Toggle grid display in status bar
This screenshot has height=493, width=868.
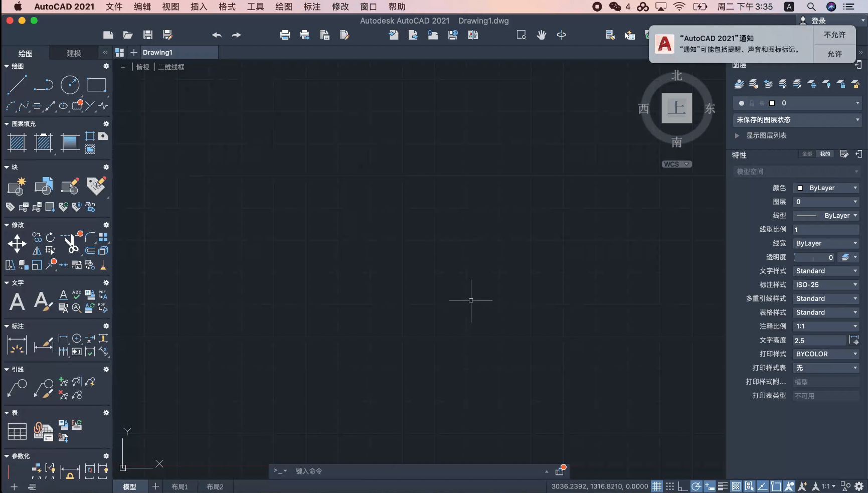click(x=657, y=486)
